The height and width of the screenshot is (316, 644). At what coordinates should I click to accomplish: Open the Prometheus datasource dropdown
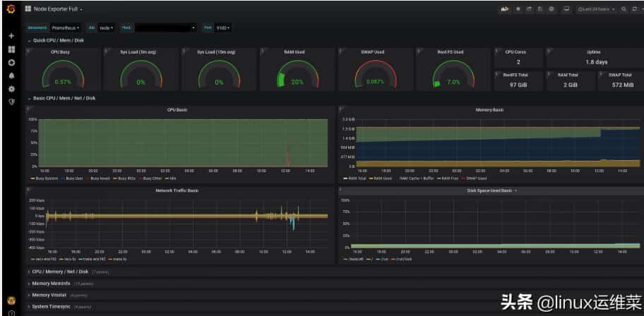pos(66,28)
